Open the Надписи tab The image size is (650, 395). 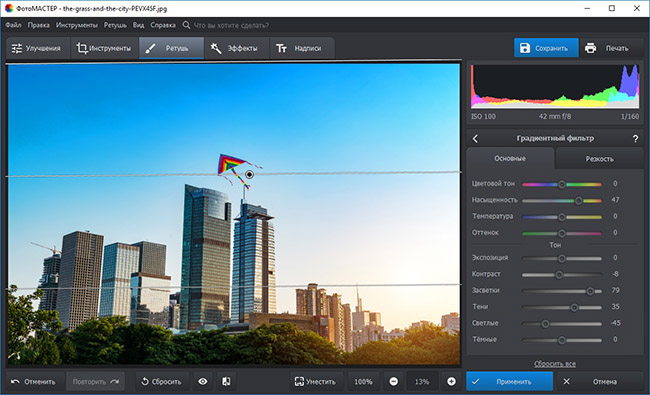(301, 48)
